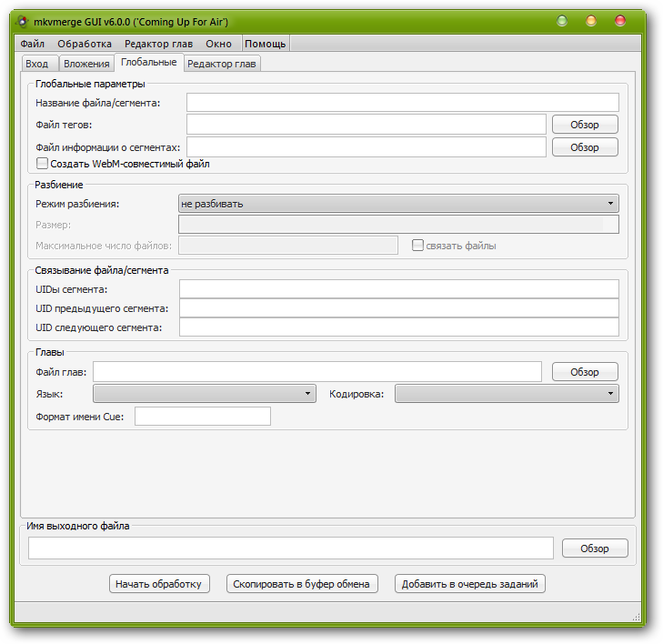
Task: Click the Файл информации о сегментах field
Action: (x=367, y=147)
